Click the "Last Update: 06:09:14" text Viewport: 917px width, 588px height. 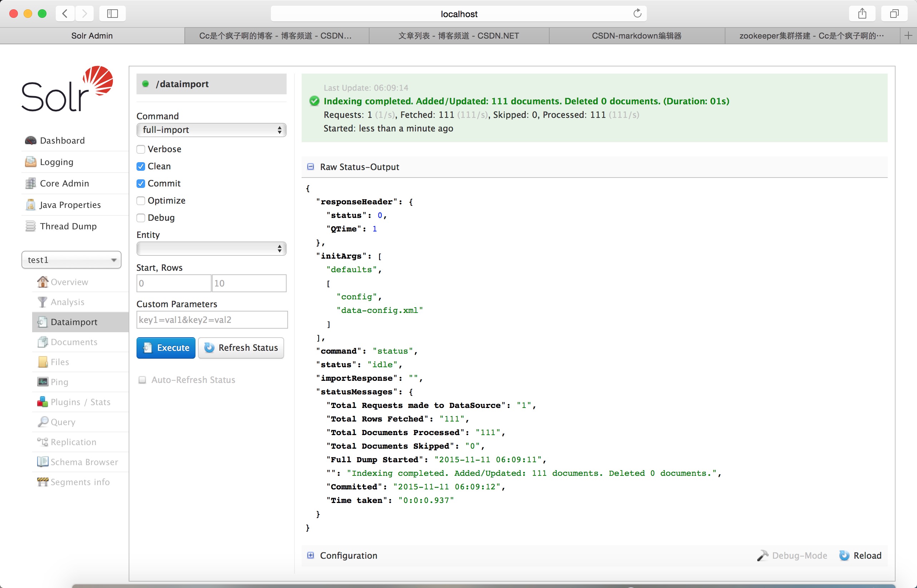pyautogui.click(x=366, y=88)
